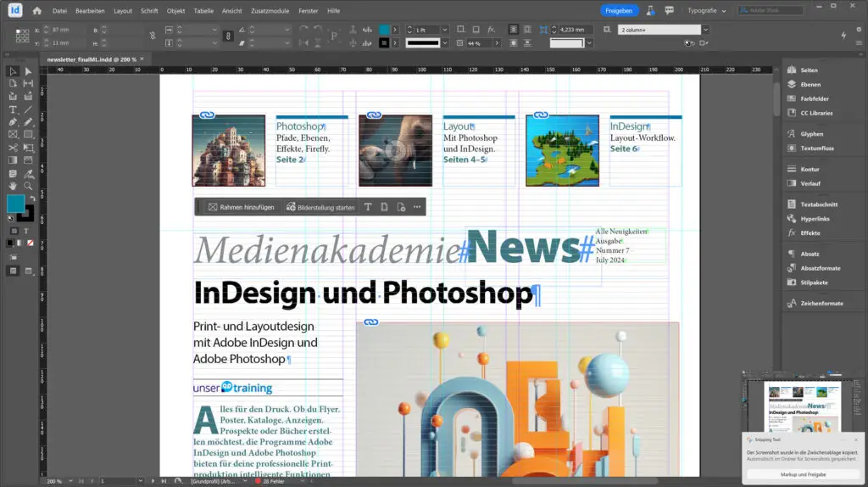Choose the top-left reference point
Image resolution: width=868 pixels, height=487 pixels.
click(18, 32)
